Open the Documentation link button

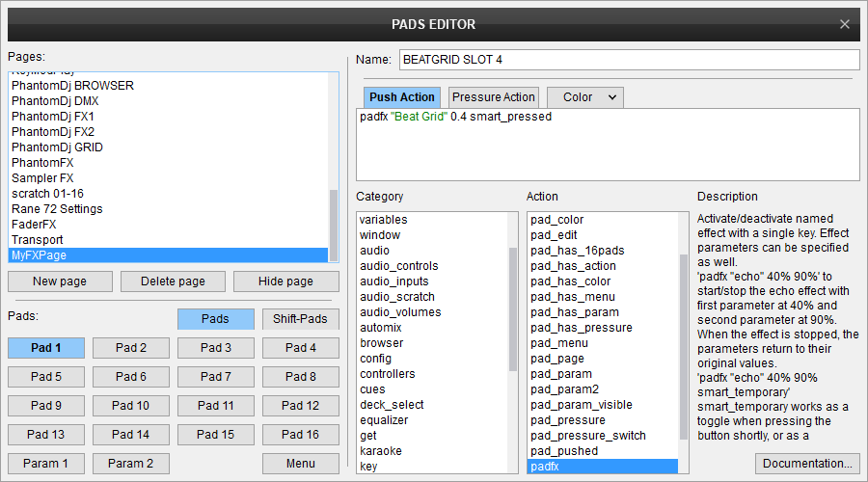click(807, 464)
